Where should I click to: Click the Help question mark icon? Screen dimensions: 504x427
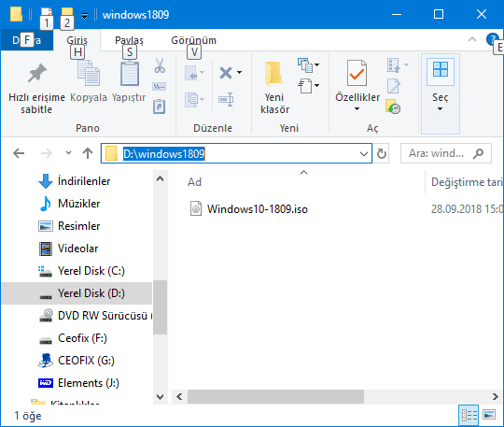point(492,40)
